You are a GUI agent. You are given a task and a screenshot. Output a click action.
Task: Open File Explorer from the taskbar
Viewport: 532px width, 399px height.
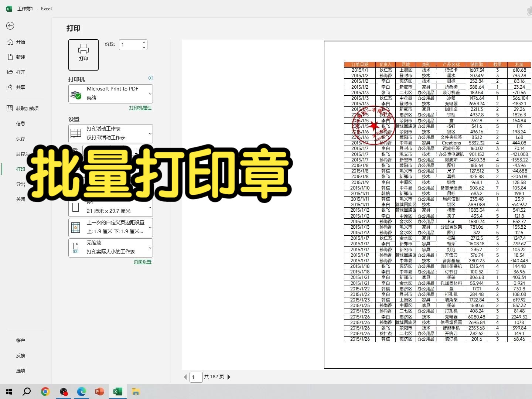point(136,392)
